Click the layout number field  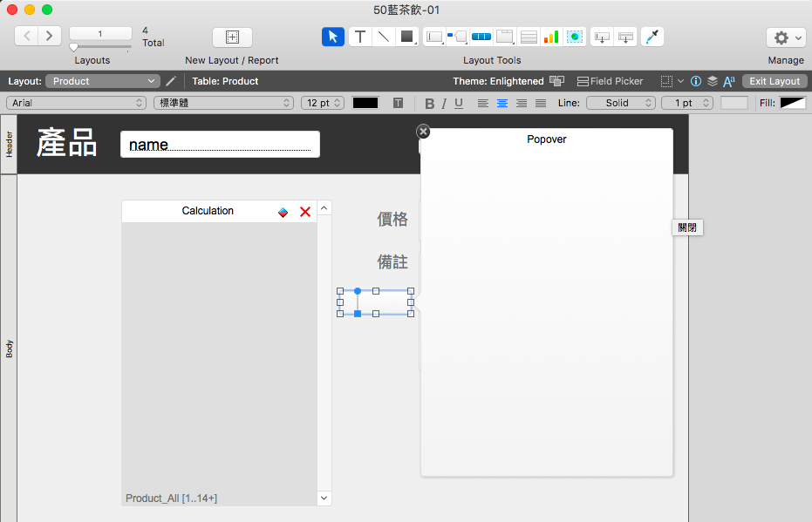pyautogui.click(x=100, y=34)
